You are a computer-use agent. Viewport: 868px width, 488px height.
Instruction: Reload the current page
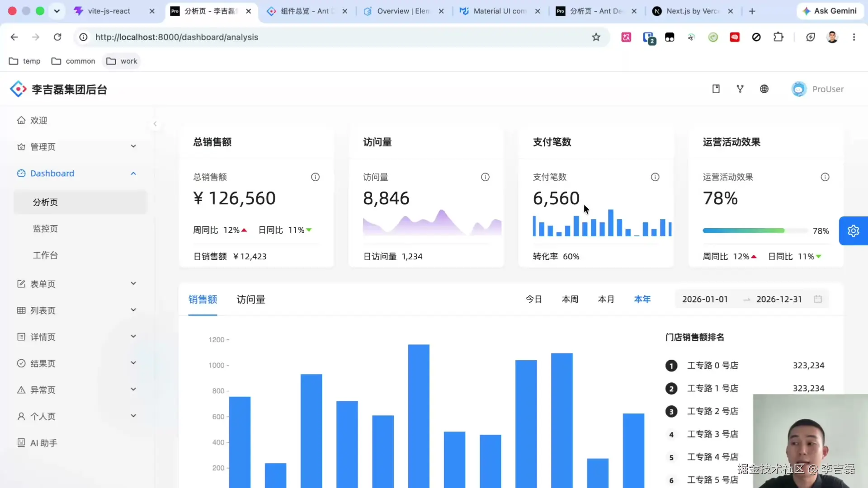tap(57, 37)
